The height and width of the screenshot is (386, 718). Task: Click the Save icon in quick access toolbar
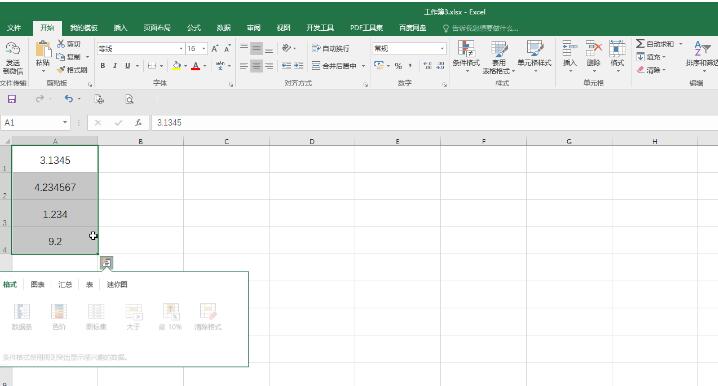pyautogui.click(x=12, y=99)
